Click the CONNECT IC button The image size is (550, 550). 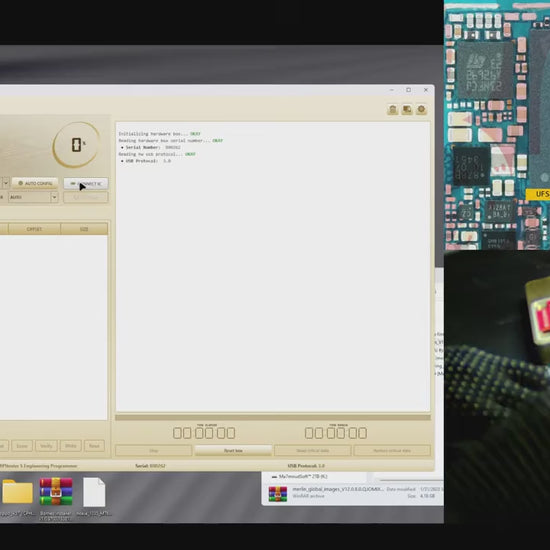(86, 183)
